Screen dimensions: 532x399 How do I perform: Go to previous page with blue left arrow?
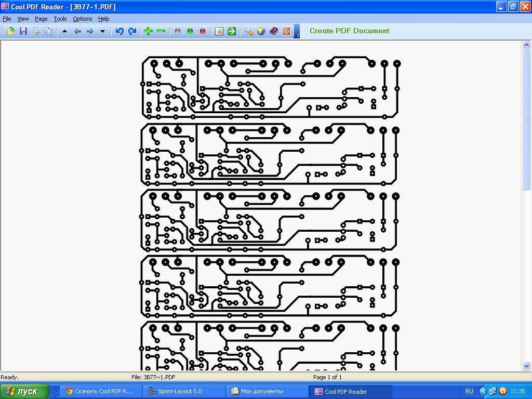click(x=77, y=31)
